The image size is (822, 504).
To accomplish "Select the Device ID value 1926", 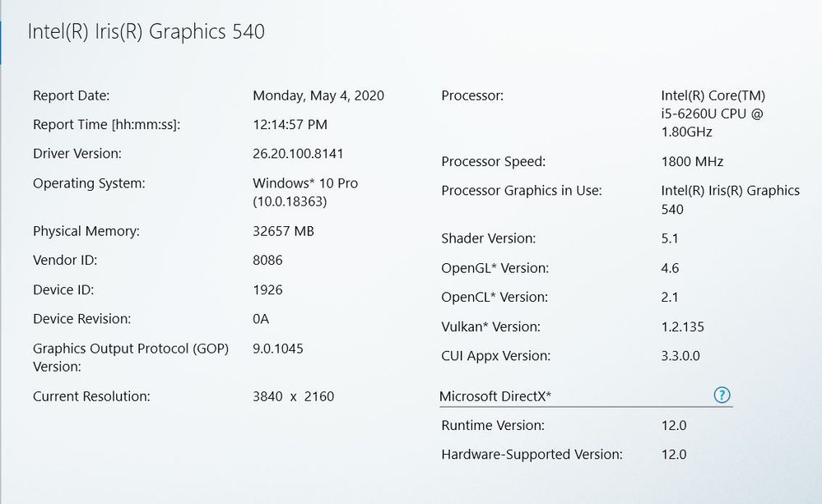I will click(x=267, y=289).
